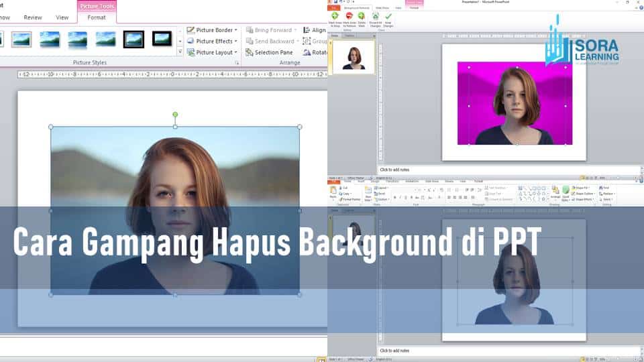Screen dimensions: 644x362
Task: Click the Cut scissors icon
Action: click(x=341, y=188)
